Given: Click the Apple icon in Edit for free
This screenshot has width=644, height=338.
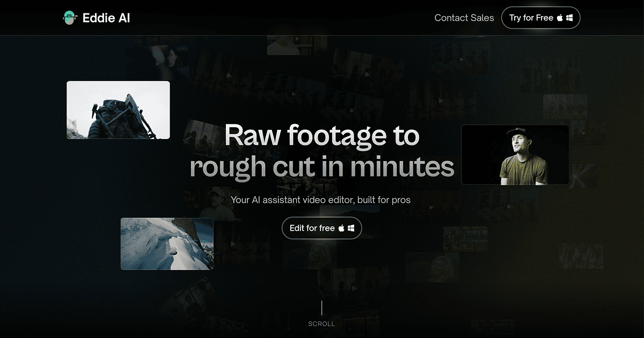Looking at the screenshot, I should (x=341, y=228).
